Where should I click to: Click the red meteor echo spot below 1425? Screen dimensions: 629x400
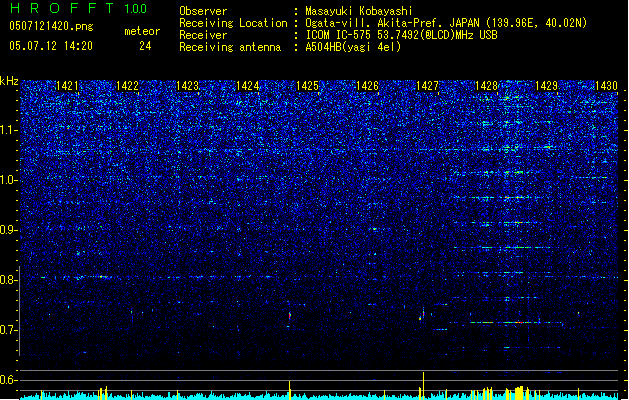290,316
